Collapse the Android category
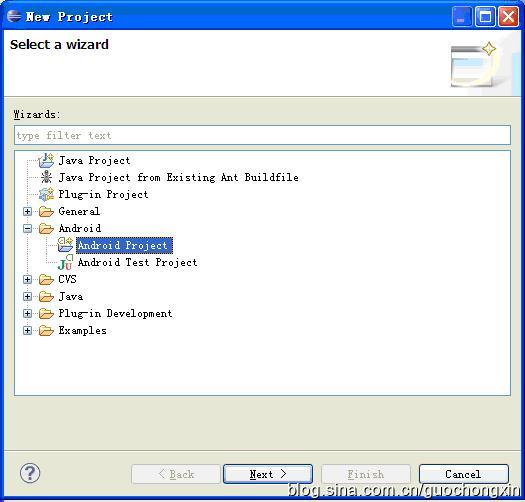The image size is (525, 502). [27, 228]
